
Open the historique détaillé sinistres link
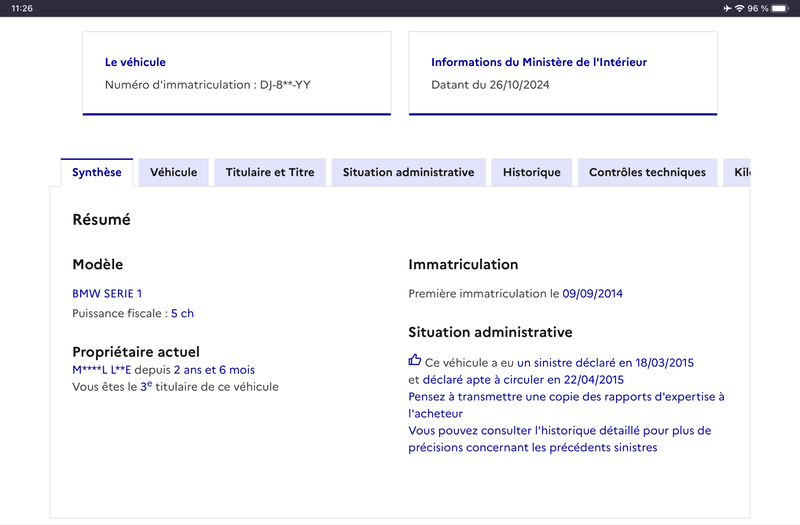click(560, 439)
